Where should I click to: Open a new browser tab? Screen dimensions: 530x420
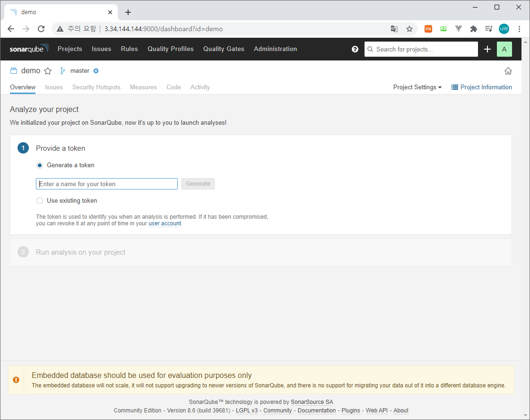tap(128, 12)
